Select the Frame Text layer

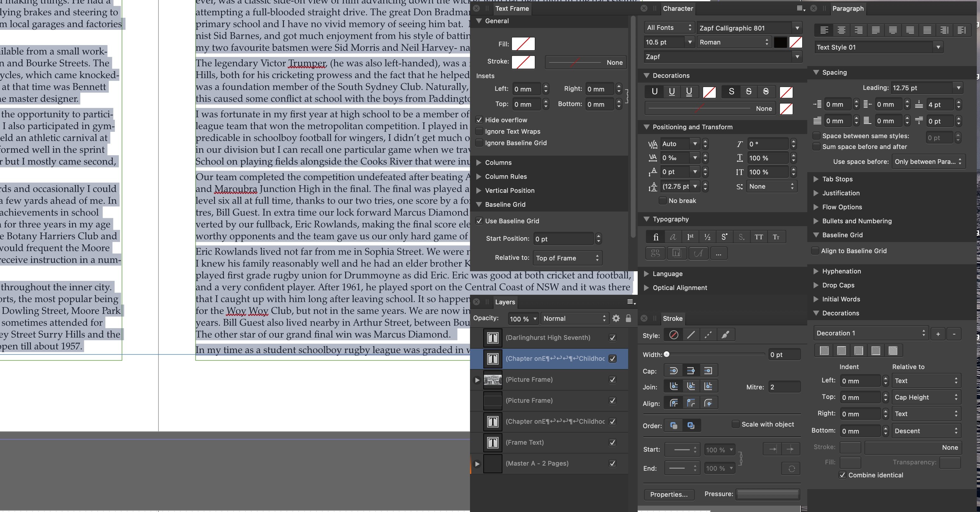[x=549, y=442]
